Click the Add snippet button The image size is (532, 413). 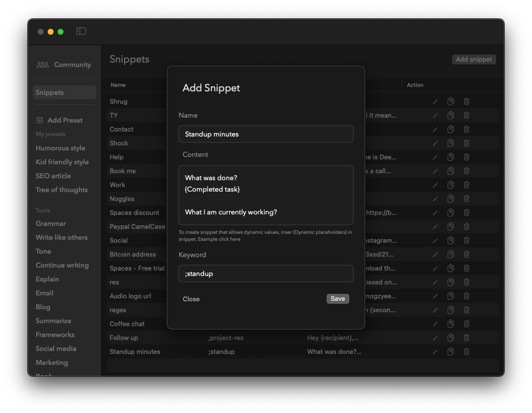473,59
